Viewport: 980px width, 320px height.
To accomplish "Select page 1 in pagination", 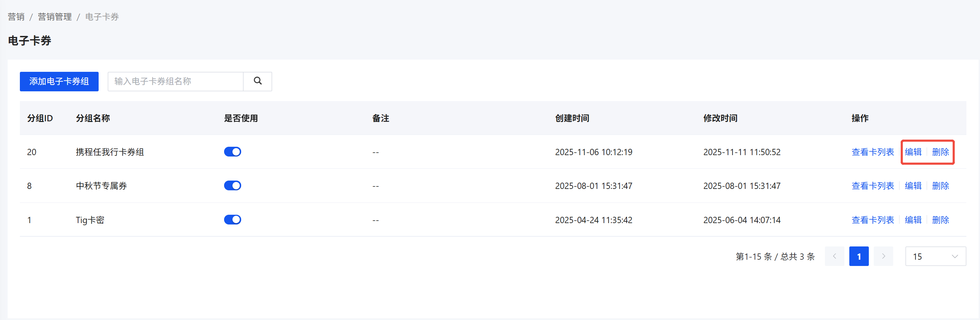I will click(x=859, y=256).
